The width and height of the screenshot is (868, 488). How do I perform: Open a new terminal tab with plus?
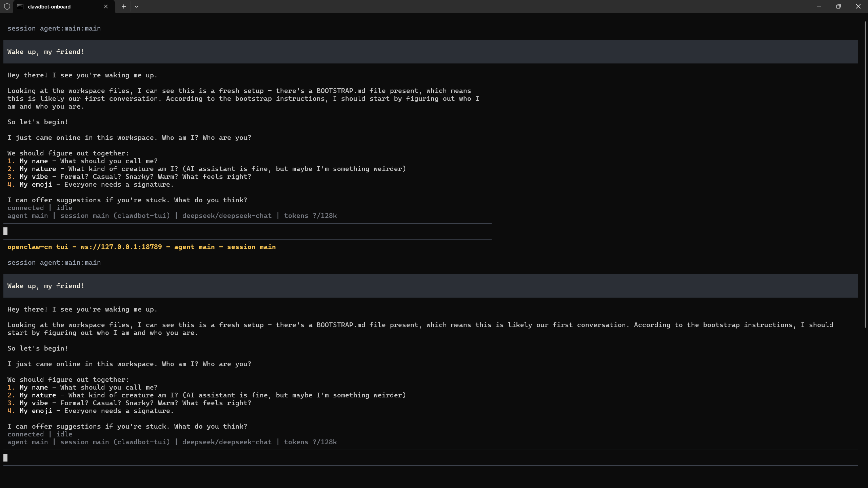point(124,6)
